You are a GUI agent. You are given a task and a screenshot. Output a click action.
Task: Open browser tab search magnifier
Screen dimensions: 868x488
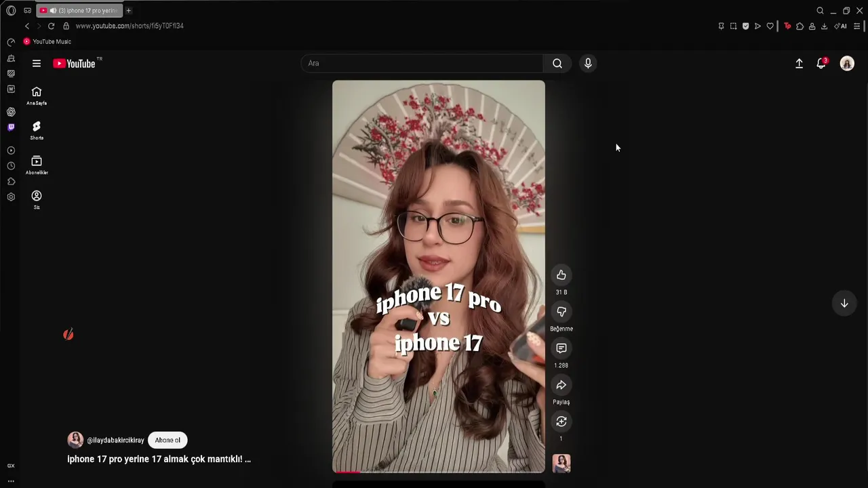[x=820, y=10]
